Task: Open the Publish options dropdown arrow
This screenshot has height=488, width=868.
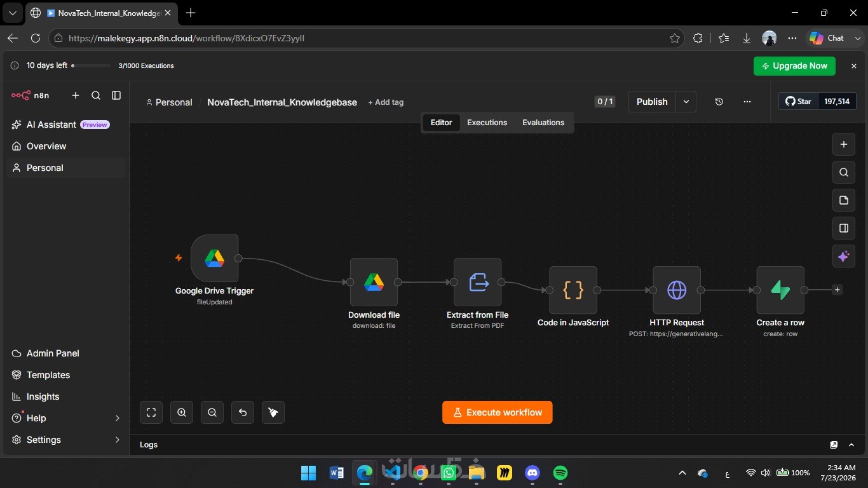Action: [x=686, y=102]
